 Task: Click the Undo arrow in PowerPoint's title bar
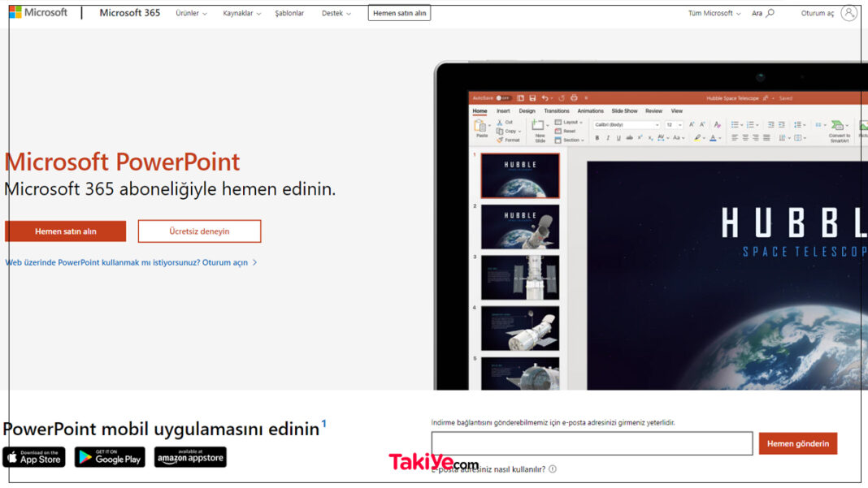[545, 98]
